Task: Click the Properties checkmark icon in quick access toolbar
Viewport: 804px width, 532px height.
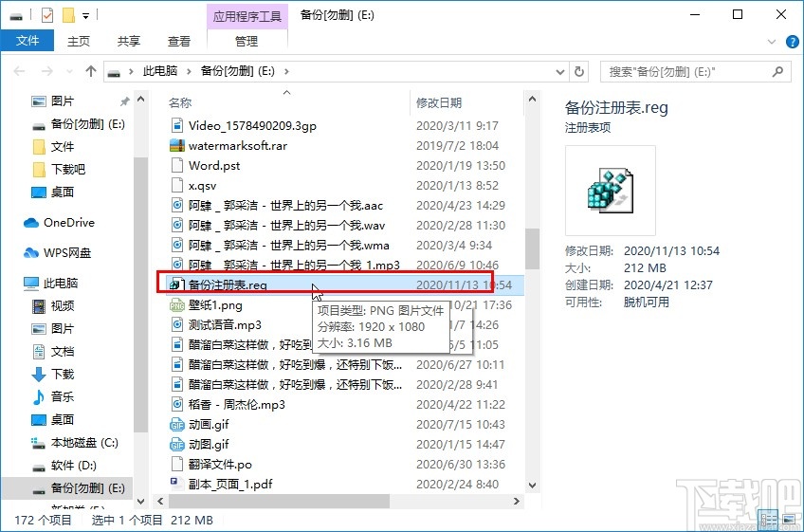Action: [46, 15]
